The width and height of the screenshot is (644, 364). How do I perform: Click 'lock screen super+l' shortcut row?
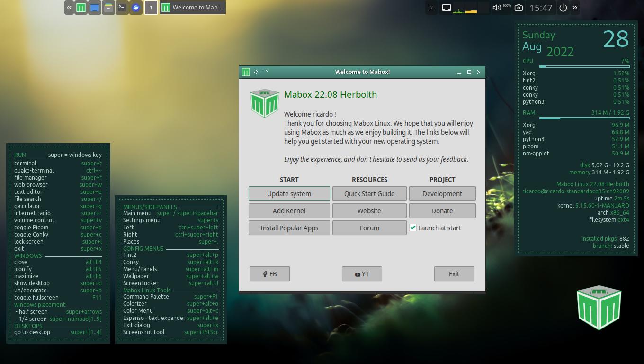(58, 242)
